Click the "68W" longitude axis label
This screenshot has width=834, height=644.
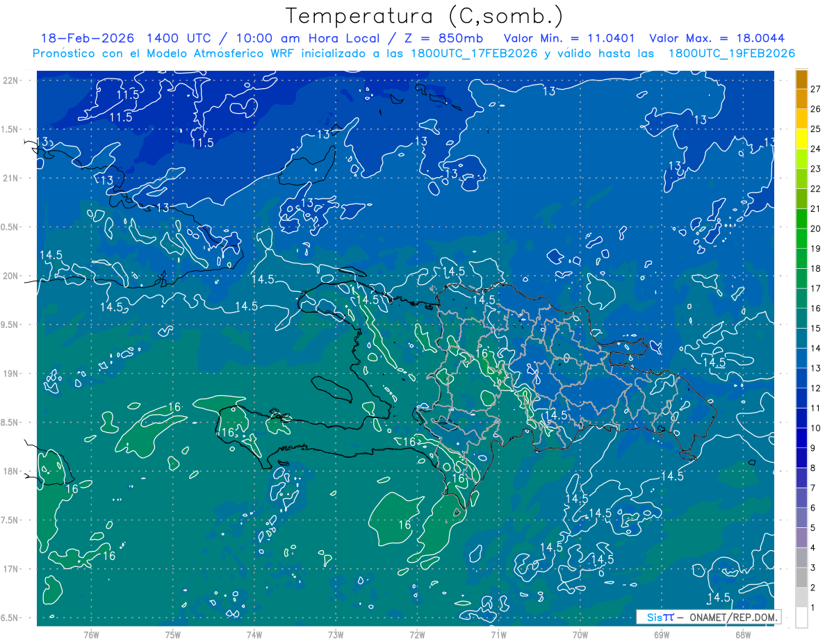coord(743,634)
